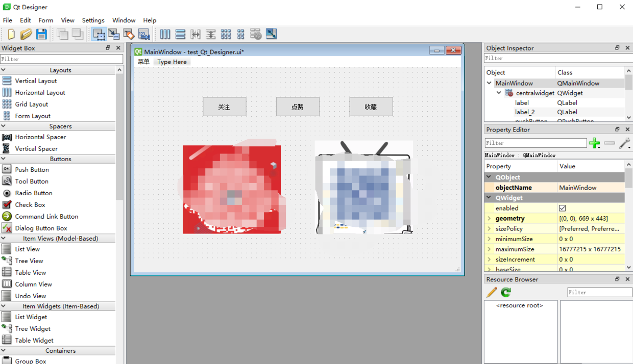Open a form with the folder icon
The width and height of the screenshot is (633, 364).
(26, 34)
